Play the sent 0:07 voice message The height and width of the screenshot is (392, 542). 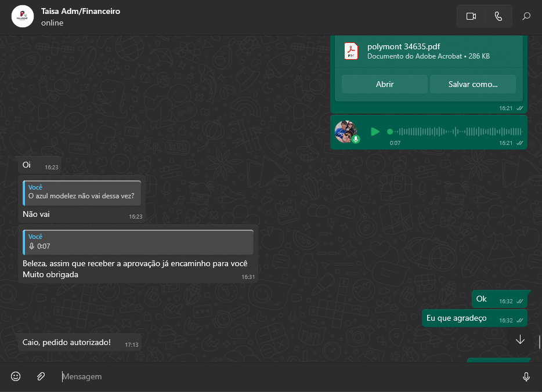point(375,132)
